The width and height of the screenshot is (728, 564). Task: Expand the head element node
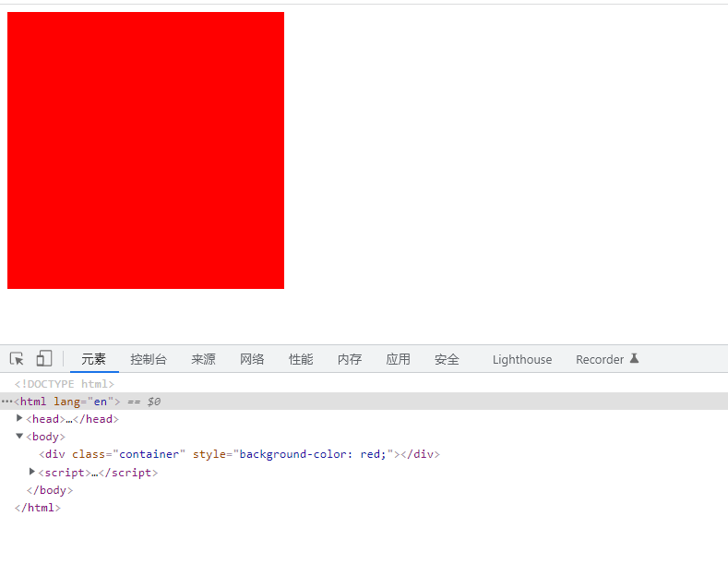tap(19, 418)
